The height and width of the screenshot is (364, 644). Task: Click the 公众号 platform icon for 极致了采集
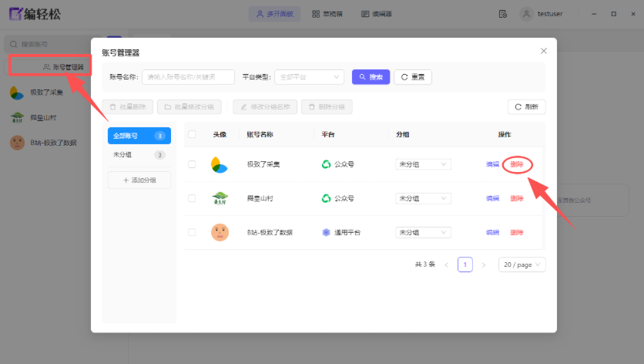tap(326, 164)
